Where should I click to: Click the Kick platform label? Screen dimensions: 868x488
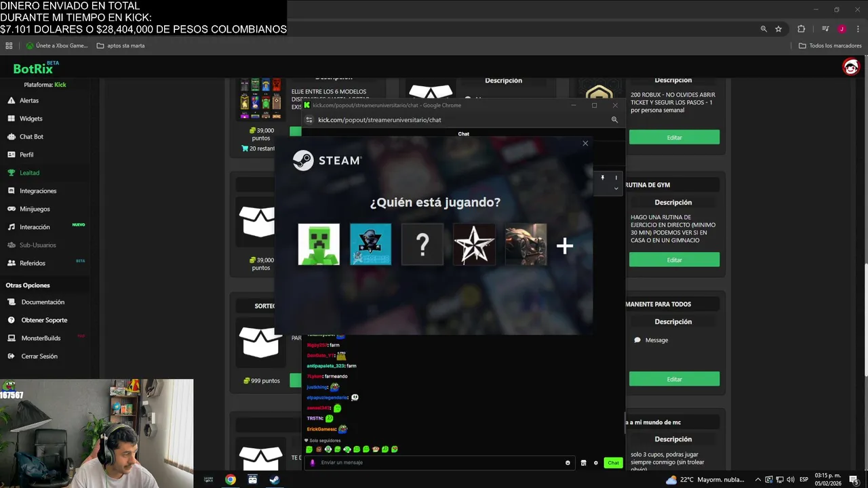coord(60,85)
